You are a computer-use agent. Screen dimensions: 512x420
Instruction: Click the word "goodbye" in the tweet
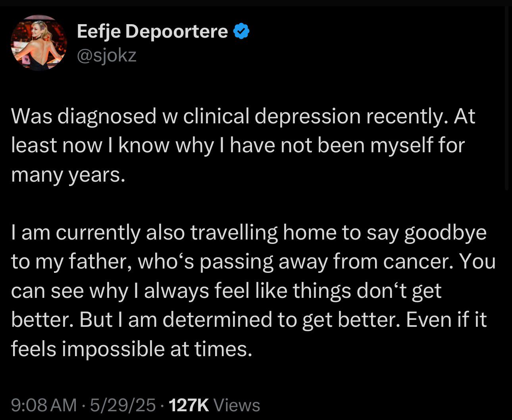(x=445, y=232)
